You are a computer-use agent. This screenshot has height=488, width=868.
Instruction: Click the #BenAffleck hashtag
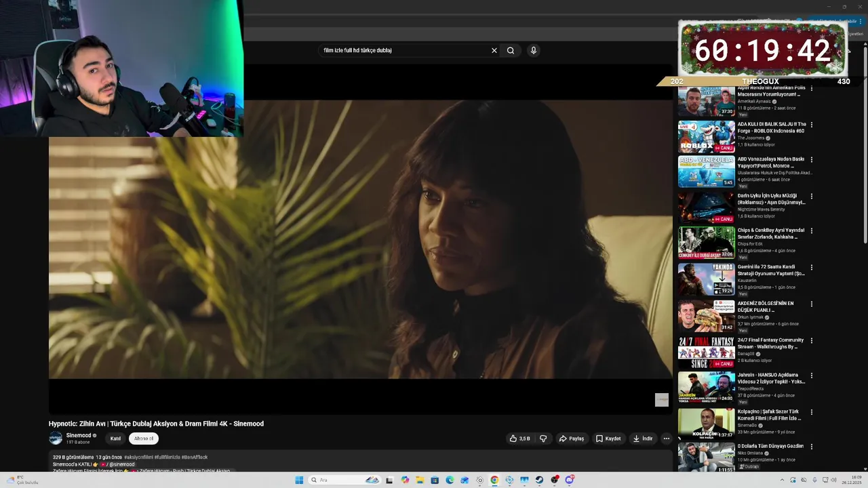pos(195,457)
